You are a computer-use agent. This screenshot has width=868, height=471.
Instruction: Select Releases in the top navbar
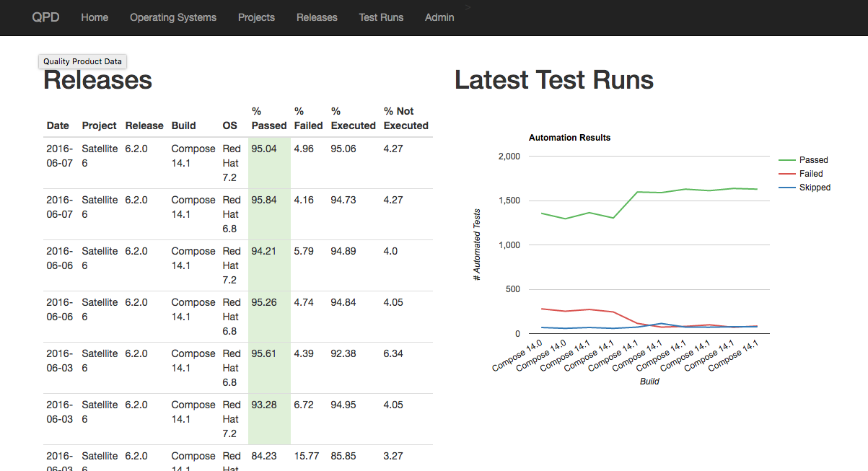pos(317,17)
